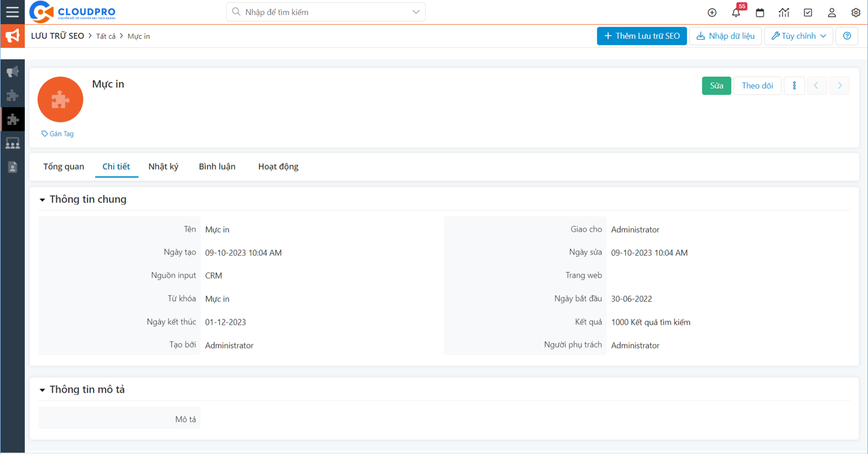868x454 pixels.
Task: Focus the Nhập để tìm kiếm search field
Action: click(326, 12)
